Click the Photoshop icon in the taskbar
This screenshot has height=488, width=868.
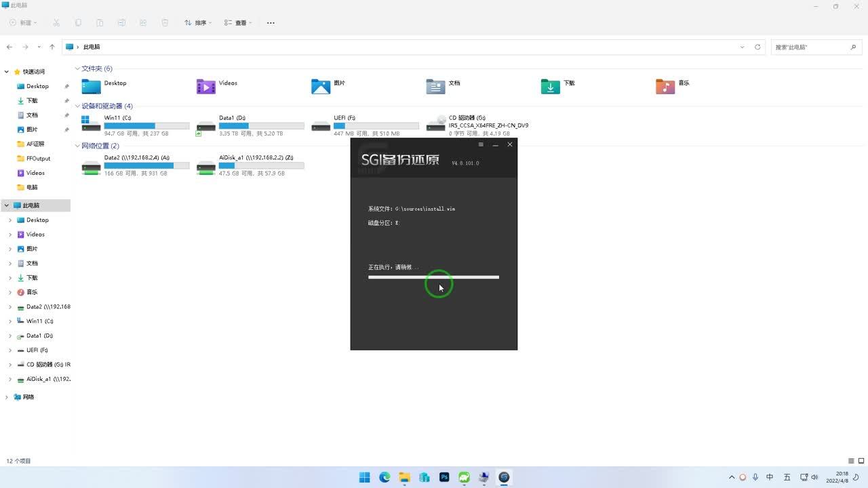pos(444,477)
